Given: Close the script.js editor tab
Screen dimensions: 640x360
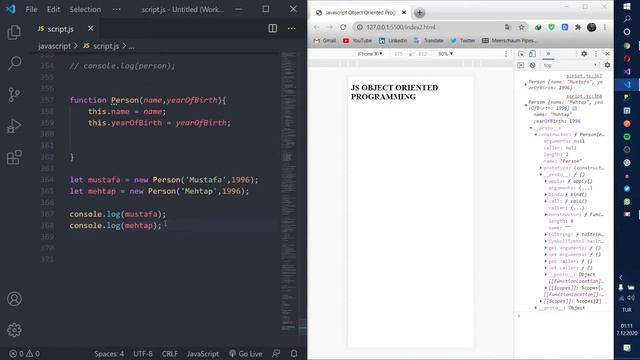Looking at the screenshot, I should pyautogui.click(x=91, y=28).
